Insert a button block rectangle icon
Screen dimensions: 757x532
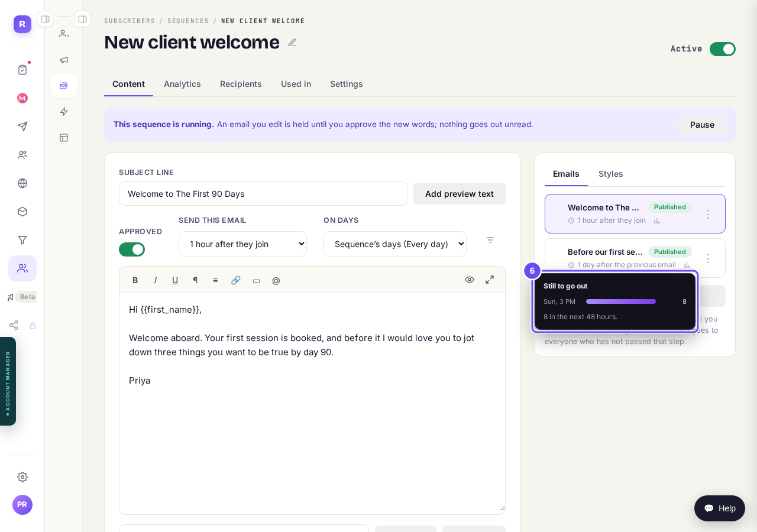coord(256,280)
